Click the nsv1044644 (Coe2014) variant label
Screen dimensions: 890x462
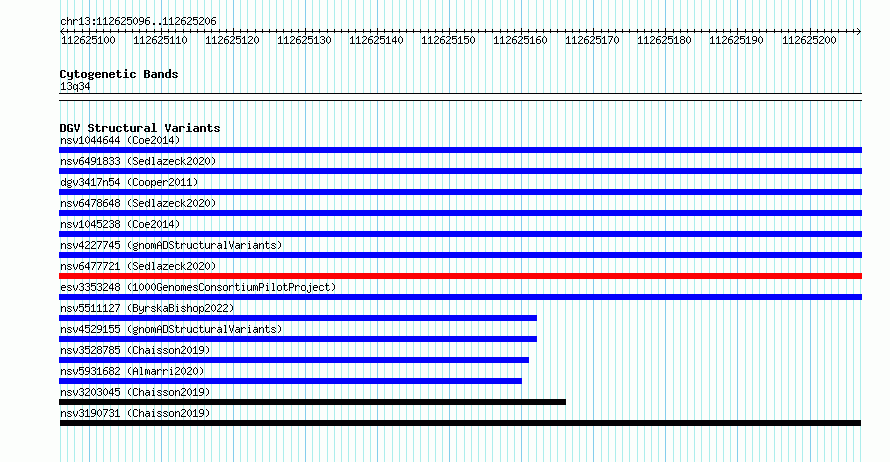(120, 140)
